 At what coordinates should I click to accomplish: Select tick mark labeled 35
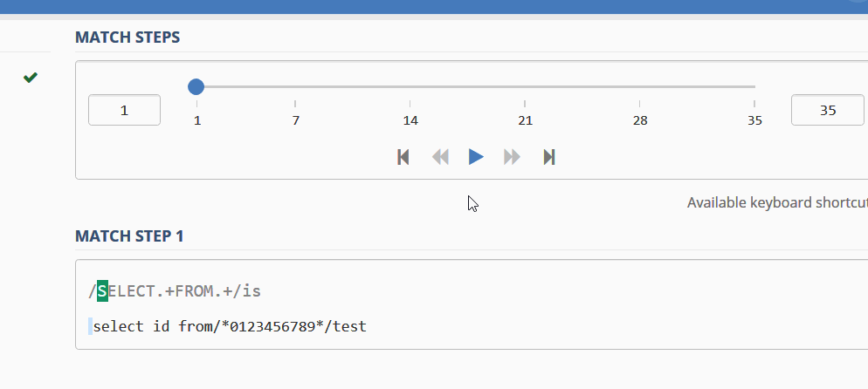[754, 119]
